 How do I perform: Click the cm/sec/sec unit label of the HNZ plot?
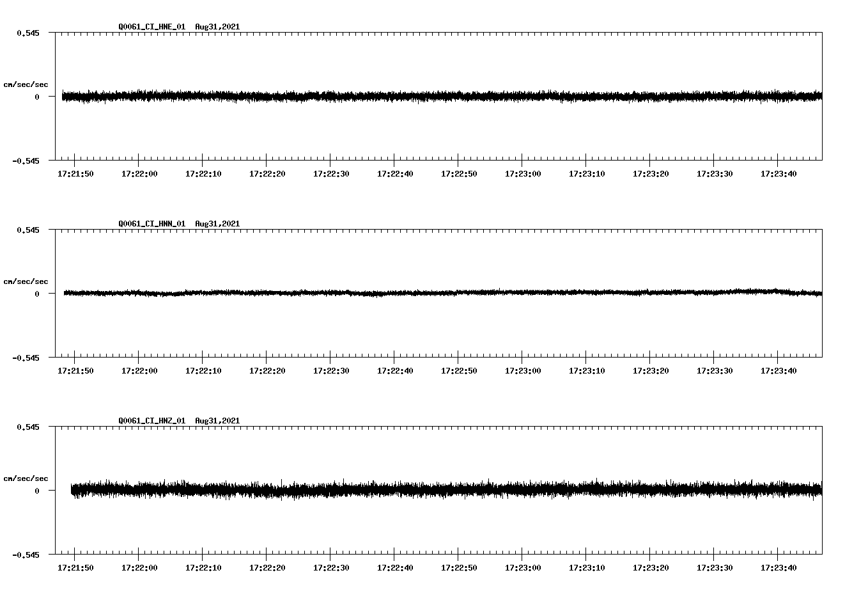point(26,478)
